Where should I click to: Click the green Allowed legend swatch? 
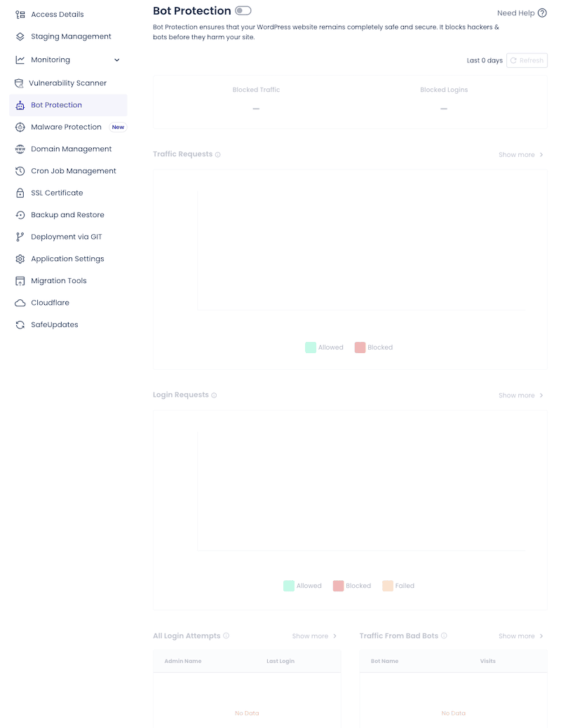311,347
